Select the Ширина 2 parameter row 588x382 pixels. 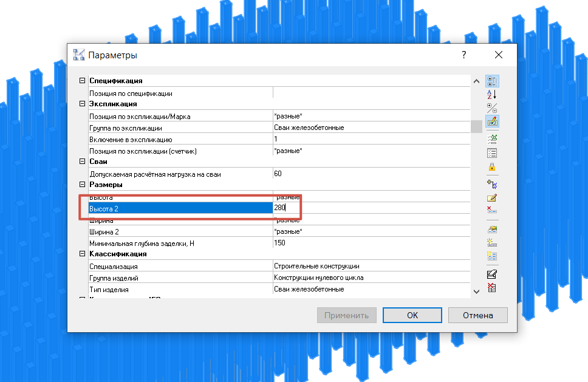tap(279, 231)
